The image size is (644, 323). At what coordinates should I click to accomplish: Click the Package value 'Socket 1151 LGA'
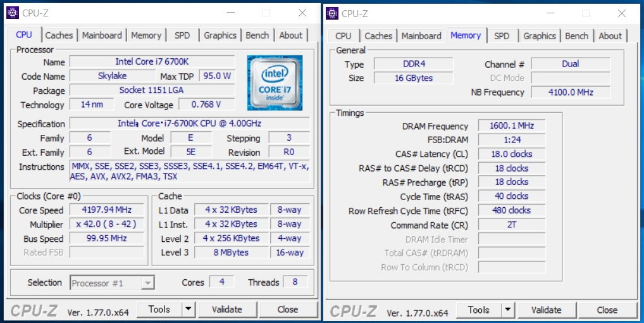pyautogui.click(x=152, y=90)
